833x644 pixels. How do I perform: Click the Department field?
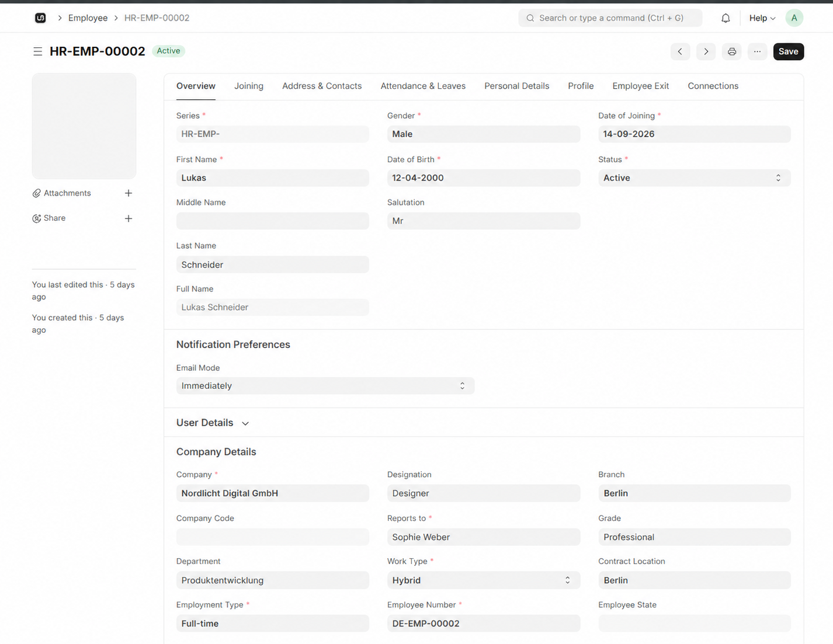click(x=272, y=580)
